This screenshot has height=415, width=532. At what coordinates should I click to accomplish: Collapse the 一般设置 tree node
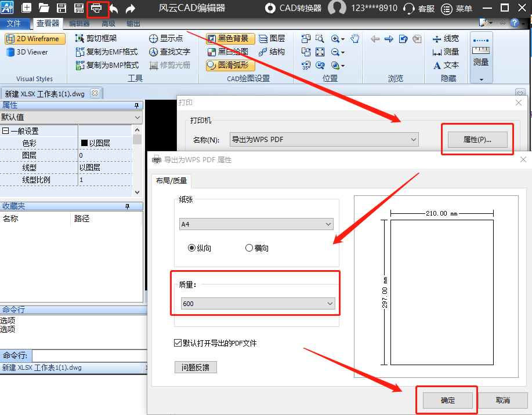[x=5, y=131]
